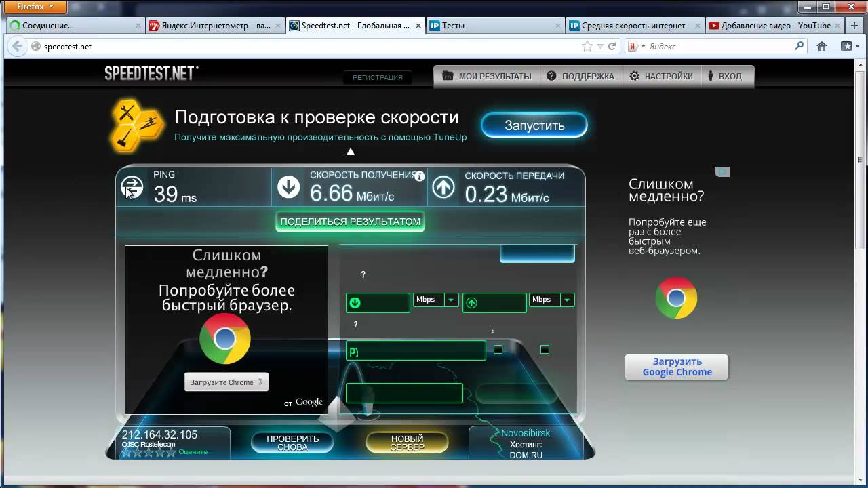This screenshot has width=868, height=488.
Task: Click the Яндекс search field
Action: (x=719, y=47)
